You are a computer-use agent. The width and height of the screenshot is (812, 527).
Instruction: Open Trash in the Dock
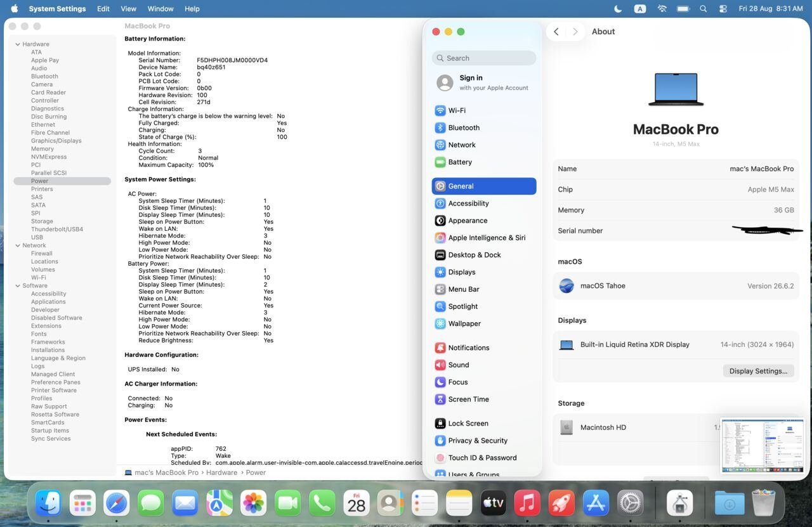[763, 504]
